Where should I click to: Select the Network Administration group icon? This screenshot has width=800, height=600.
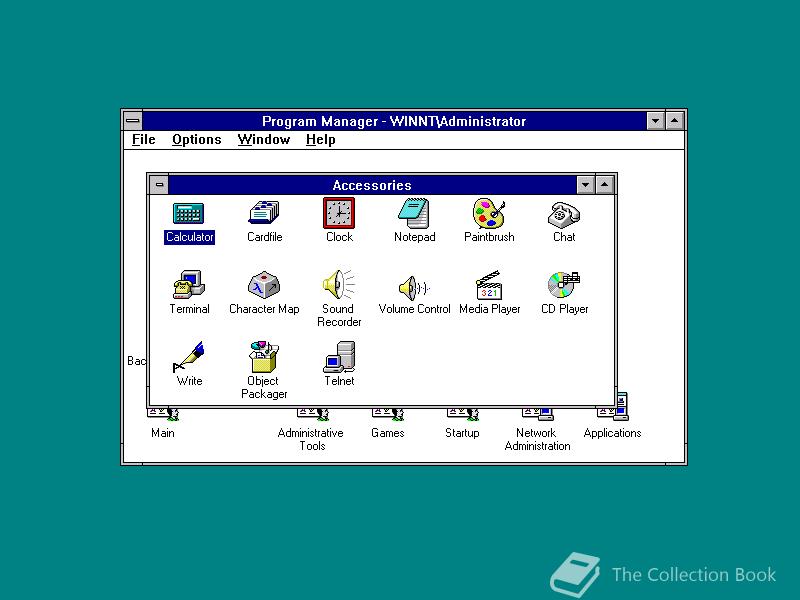(x=538, y=414)
